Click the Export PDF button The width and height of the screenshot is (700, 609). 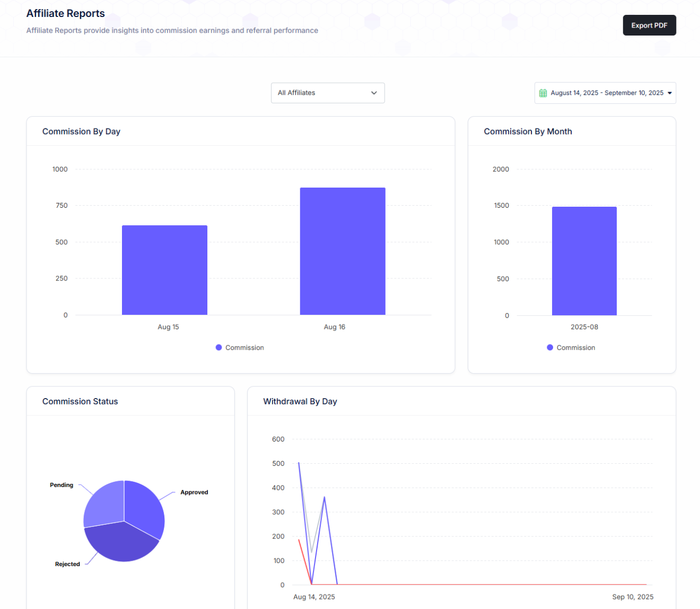tap(649, 25)
